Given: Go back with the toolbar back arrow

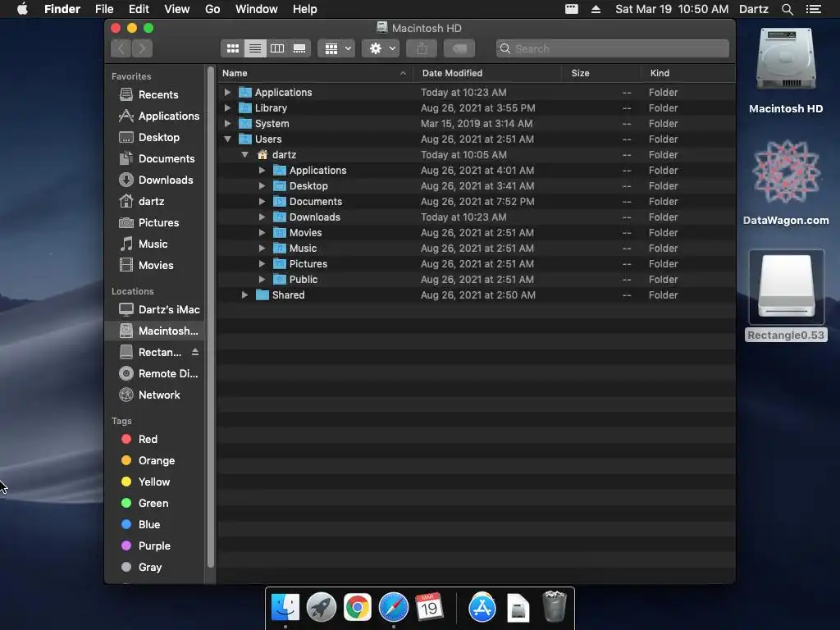Looking at the screenshot, I should point(121,48).
